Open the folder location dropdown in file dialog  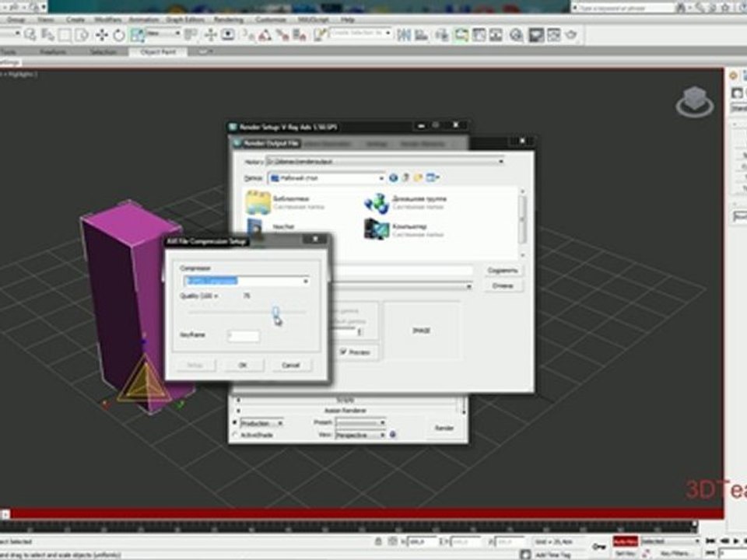coord(326,177)
